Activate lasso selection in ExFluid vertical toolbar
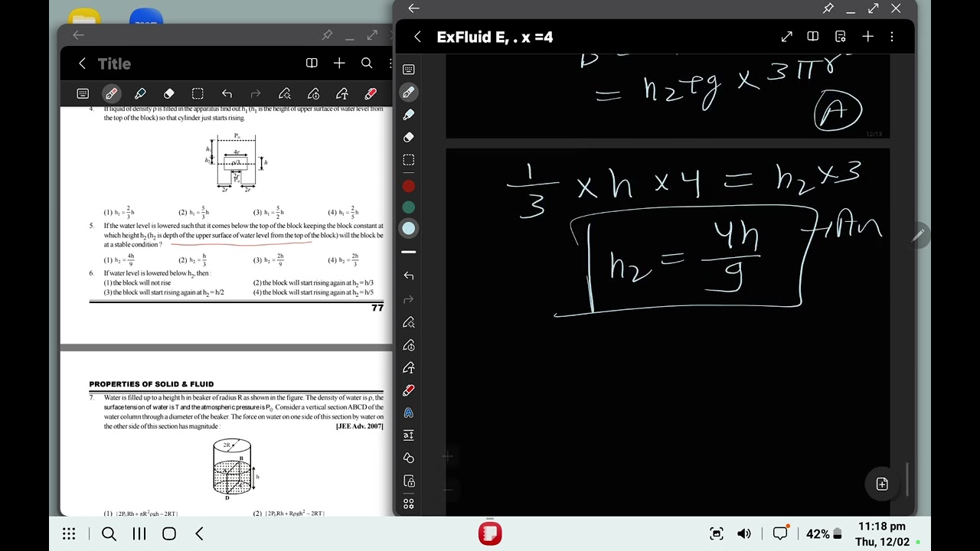Screen dimensions: 980x551 coord(409,160)
